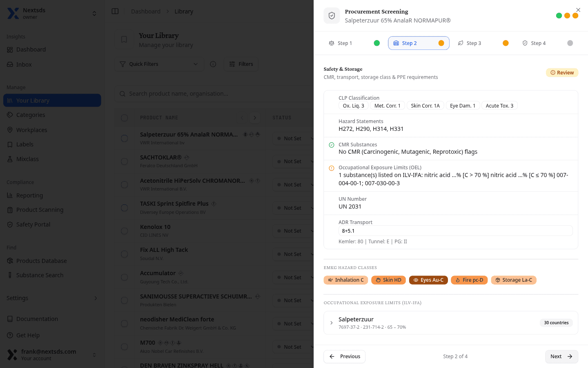This screenshot has height=368, width=588.
Task: Click the Inhalation C hazard badge
Action: (x=346, y=280)
